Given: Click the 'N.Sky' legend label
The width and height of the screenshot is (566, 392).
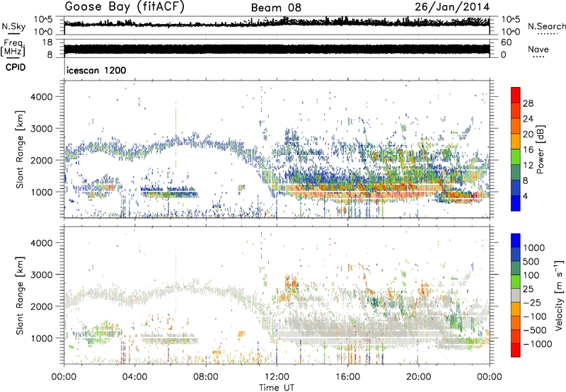Looking at the screenshot, I should [13, 27].
